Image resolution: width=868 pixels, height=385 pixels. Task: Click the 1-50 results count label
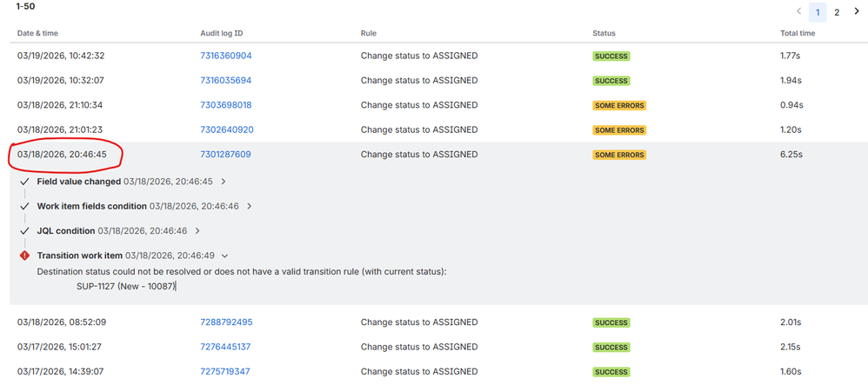(x=26, y=7)
